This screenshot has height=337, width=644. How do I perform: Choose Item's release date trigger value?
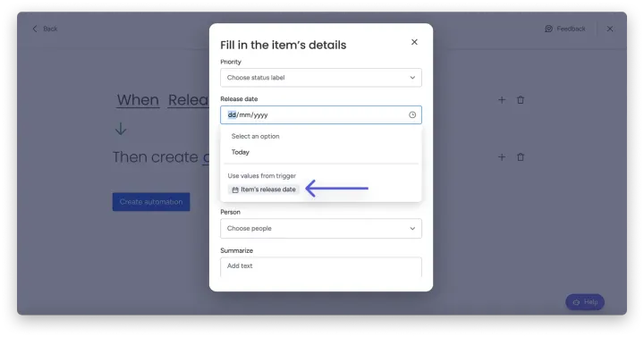[264, 190]
